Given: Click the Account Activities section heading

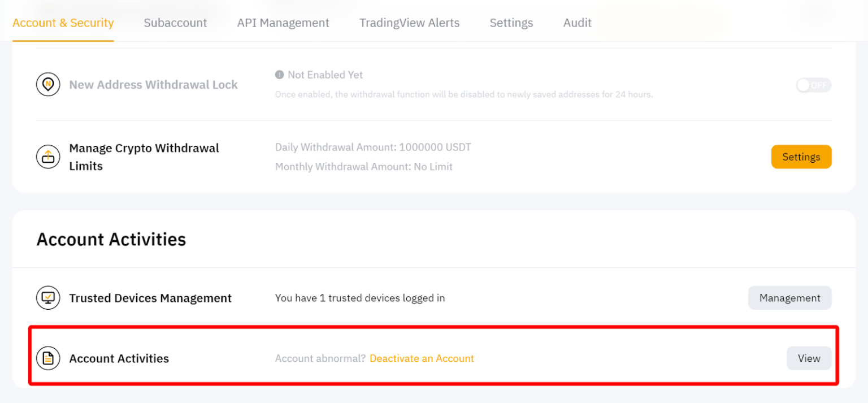Looking at the screenshot, I should [111, 239].
